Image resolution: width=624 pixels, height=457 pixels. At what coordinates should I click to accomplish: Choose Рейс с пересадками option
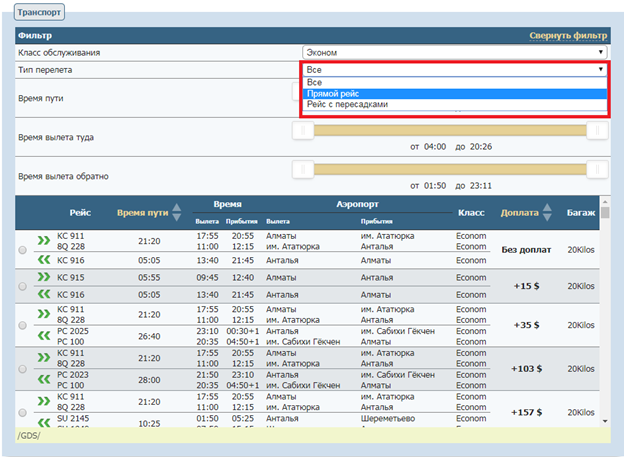pos(454,104)
